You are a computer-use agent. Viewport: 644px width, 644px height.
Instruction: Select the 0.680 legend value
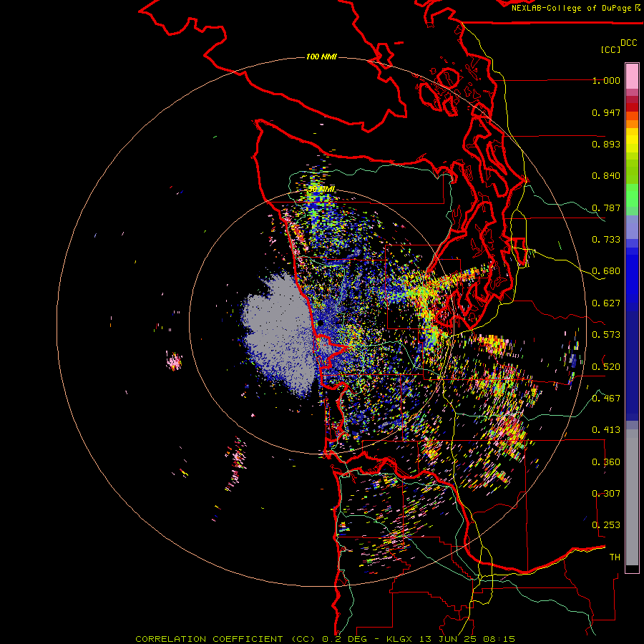[x=606, y=271]
